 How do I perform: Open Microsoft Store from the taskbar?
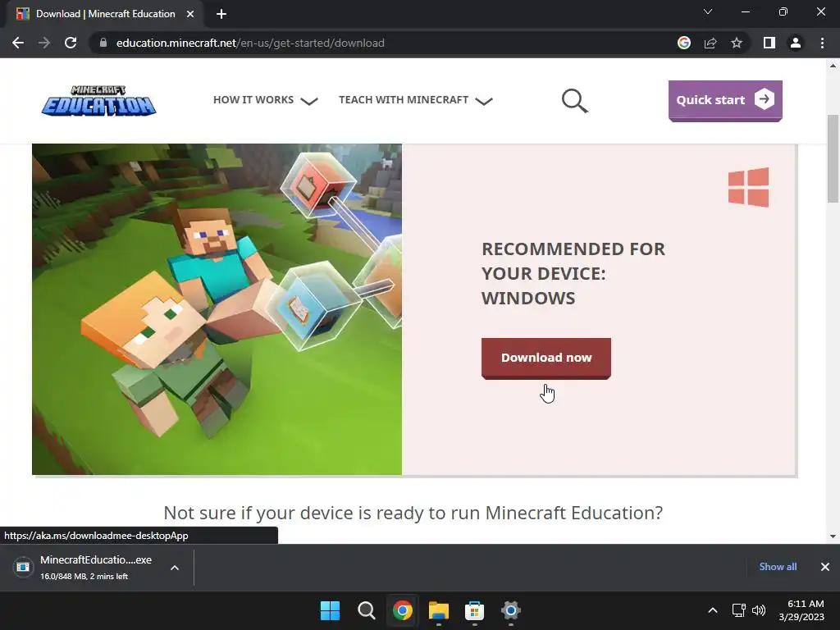point(475,610)
